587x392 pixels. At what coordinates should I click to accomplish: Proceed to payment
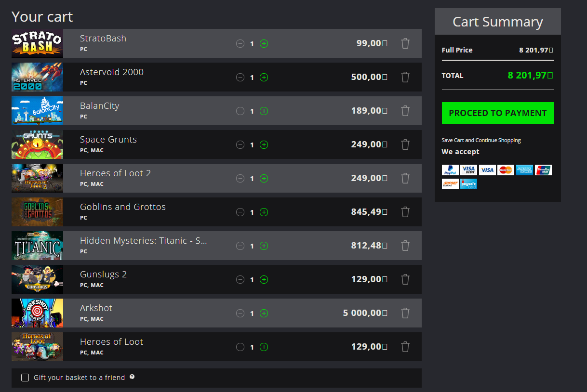[x=498, y=113]
